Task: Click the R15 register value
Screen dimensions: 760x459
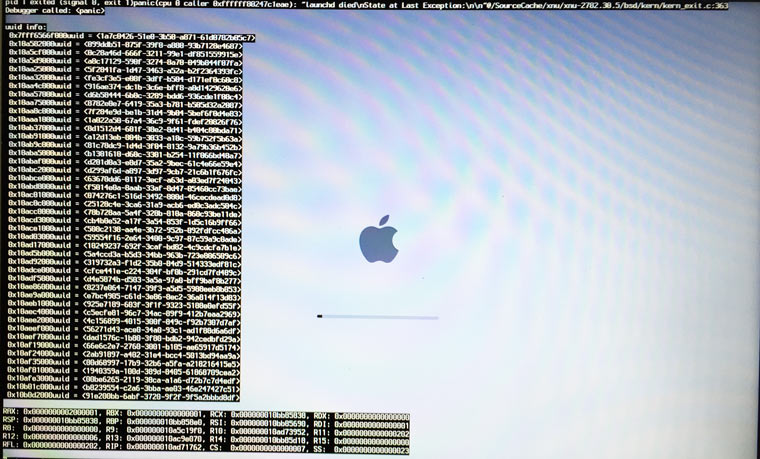Action: (x=372, y=442)
